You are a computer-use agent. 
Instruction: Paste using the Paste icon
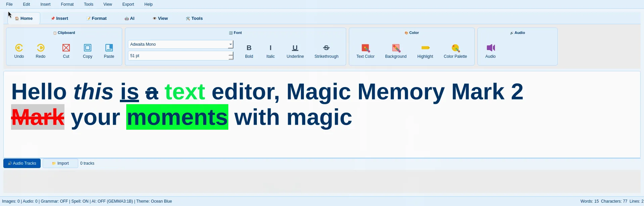[x=109, y=48]
